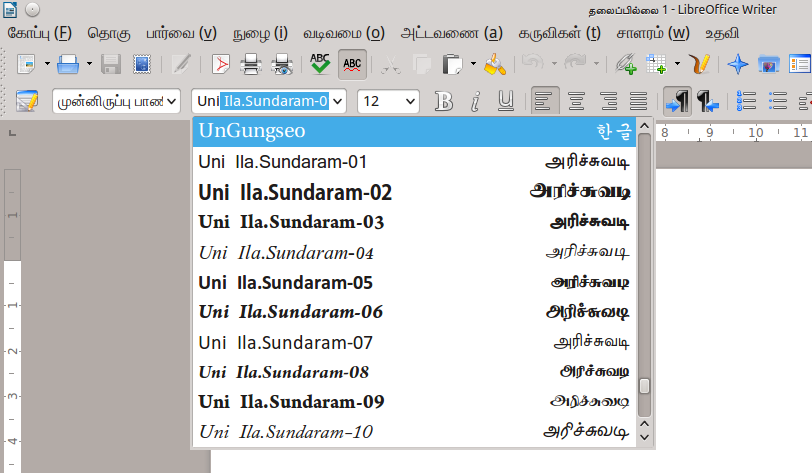Open the Paste options dropdown arrow
Screen dimensions: 812x473
point(473,64)
